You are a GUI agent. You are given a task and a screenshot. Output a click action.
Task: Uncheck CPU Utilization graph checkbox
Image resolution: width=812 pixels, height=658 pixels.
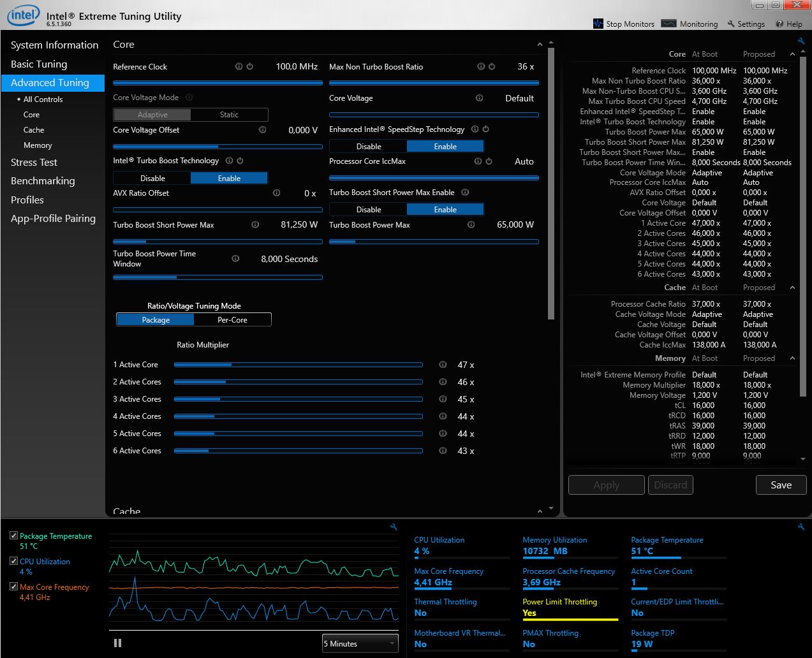tap(13, 561)
